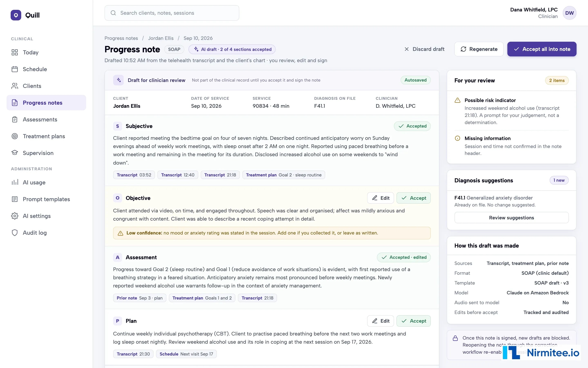Edit the Objective section
The width and height of the screenshot is (588, 368).
coord(381,198)
